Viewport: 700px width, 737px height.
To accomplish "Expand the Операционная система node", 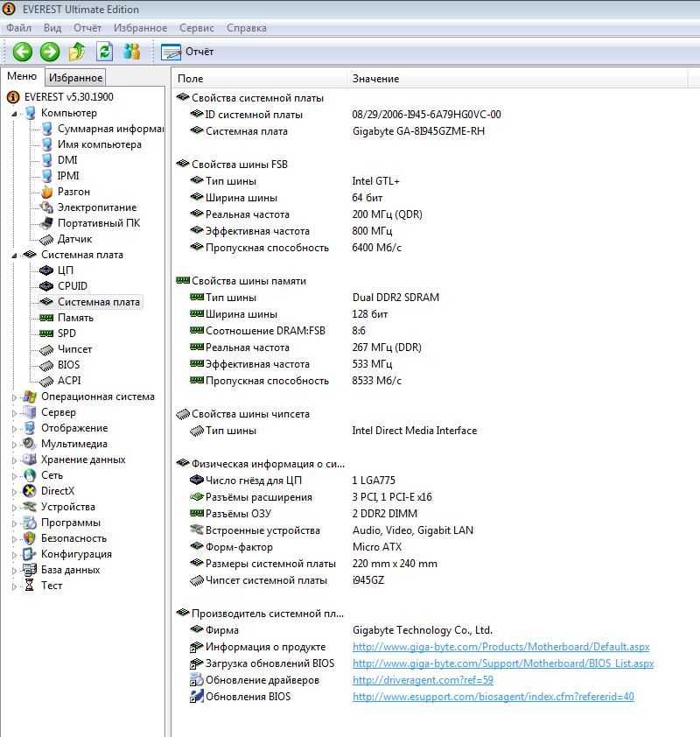I will (x=14, y=397).
